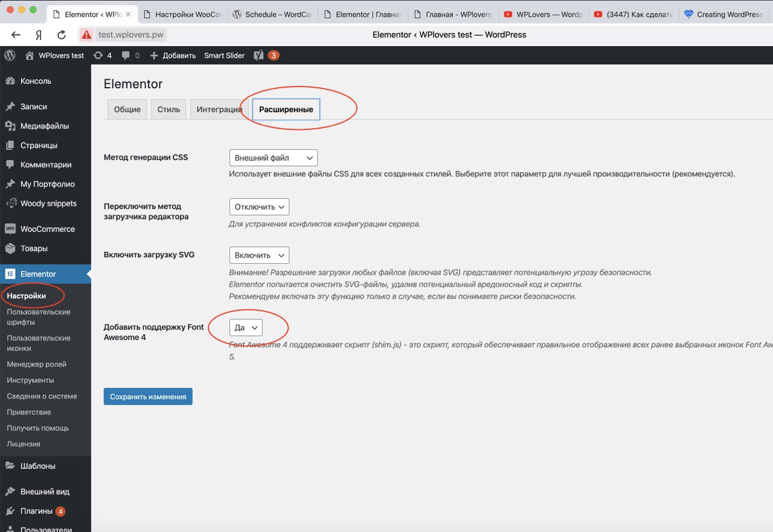
Task: Open Консоль dashboard icon in sidebar
Action: tap(10, 81)
